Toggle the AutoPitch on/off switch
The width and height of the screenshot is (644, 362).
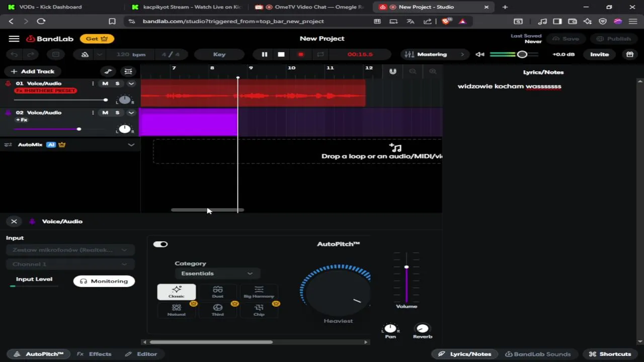coord(160,244)
